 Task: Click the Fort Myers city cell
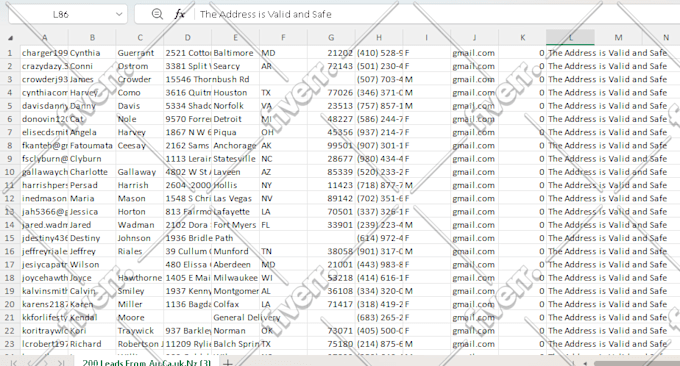click(235, 225)
